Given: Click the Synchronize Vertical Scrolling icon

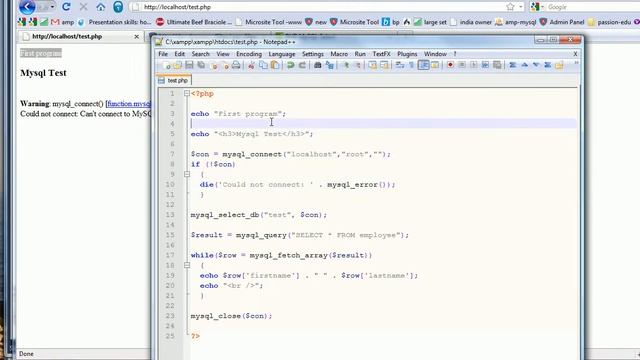Looking at the screenshot, I should [373, 65].
